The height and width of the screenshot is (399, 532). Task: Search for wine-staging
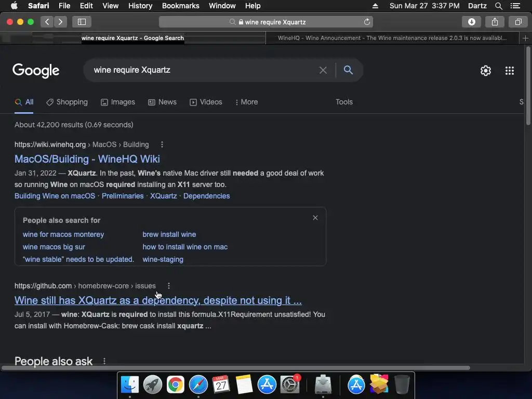pyautogui.click(x=163, y=260)
